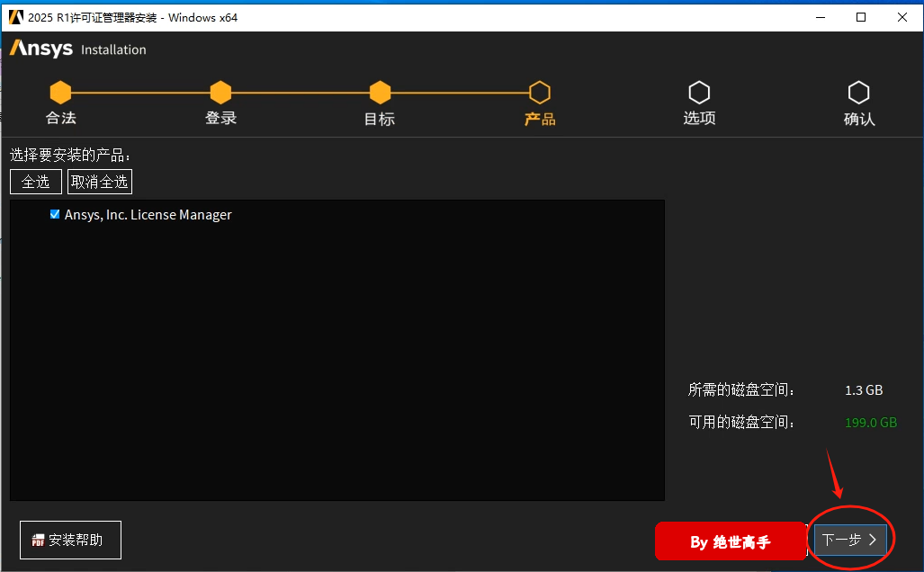Open 安装帮助 installation help PDF

coord(70,540)
